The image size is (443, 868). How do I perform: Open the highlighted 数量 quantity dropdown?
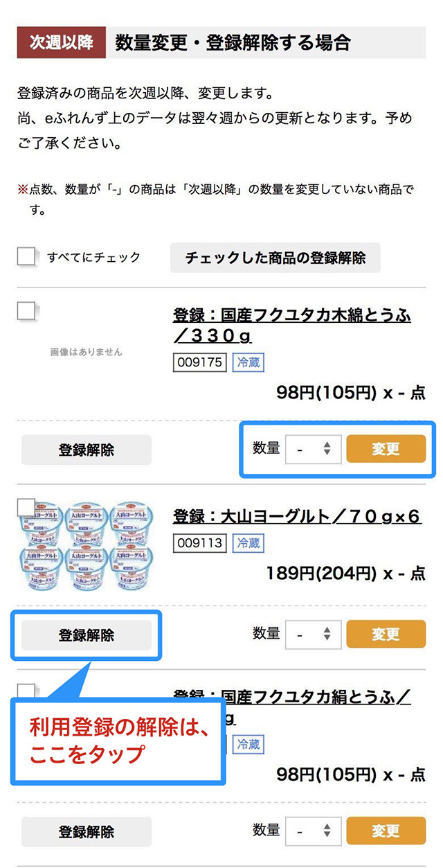313,448
